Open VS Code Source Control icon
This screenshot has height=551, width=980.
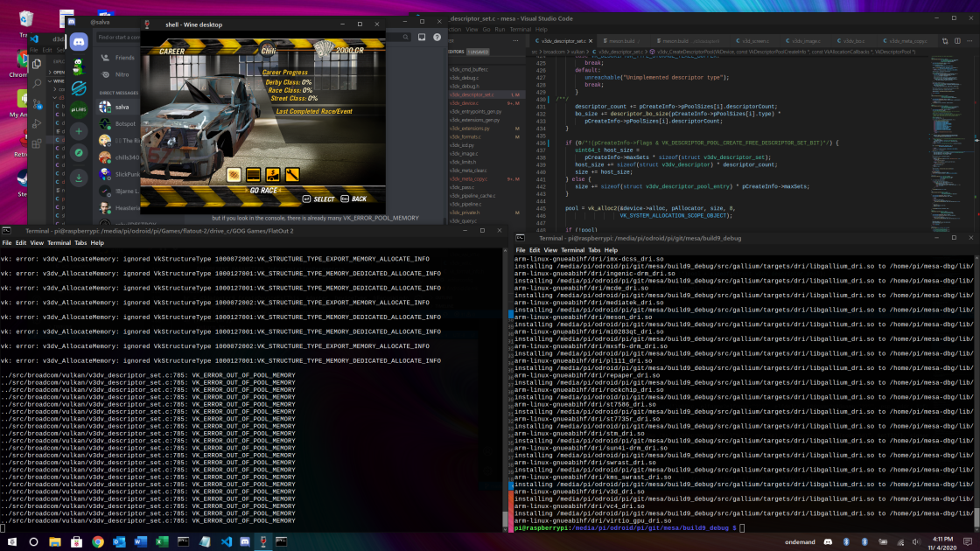37,102
